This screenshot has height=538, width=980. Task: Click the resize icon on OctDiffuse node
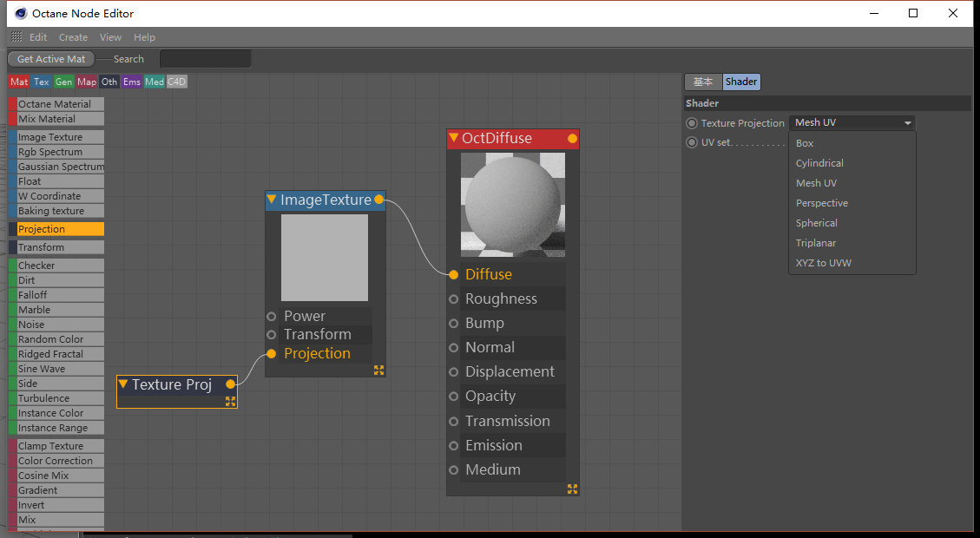[x=573, y=489]
